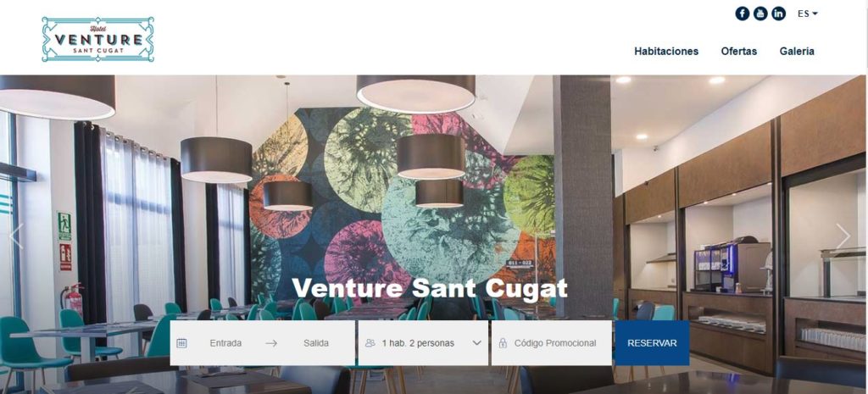
Task: Select the Entrada check-in date field
Action: [225, 343]
